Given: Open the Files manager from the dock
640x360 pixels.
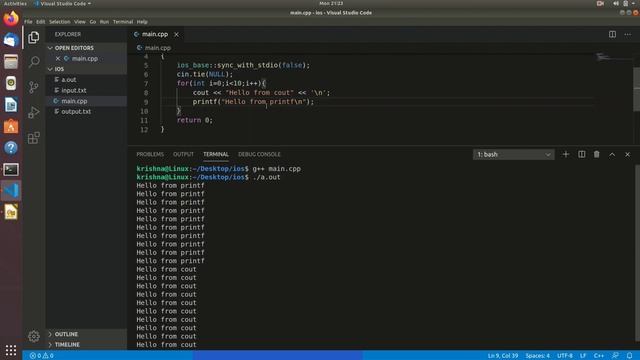Looking at the screenshot, I should (x=11, y=62).
